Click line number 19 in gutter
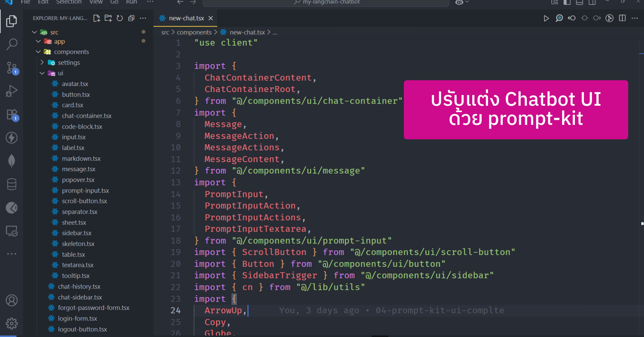644x337 pixels. [175, 252]
